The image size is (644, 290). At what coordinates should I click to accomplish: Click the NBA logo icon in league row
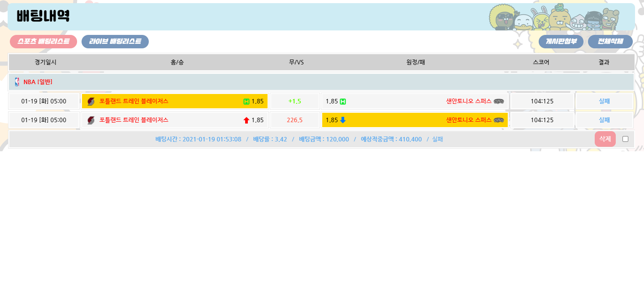(17, 82)
